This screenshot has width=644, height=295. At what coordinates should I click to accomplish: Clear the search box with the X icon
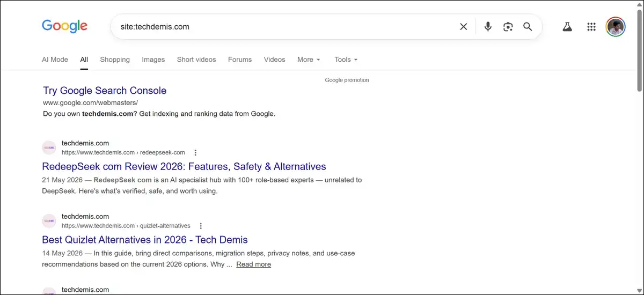(464, 27)
